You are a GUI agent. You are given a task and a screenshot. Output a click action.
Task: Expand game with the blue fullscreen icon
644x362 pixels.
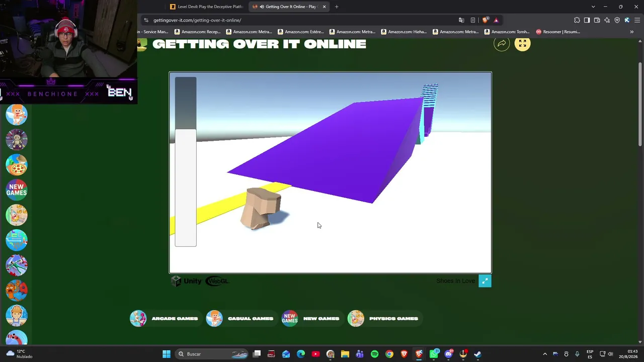click(x=485, y=281)
